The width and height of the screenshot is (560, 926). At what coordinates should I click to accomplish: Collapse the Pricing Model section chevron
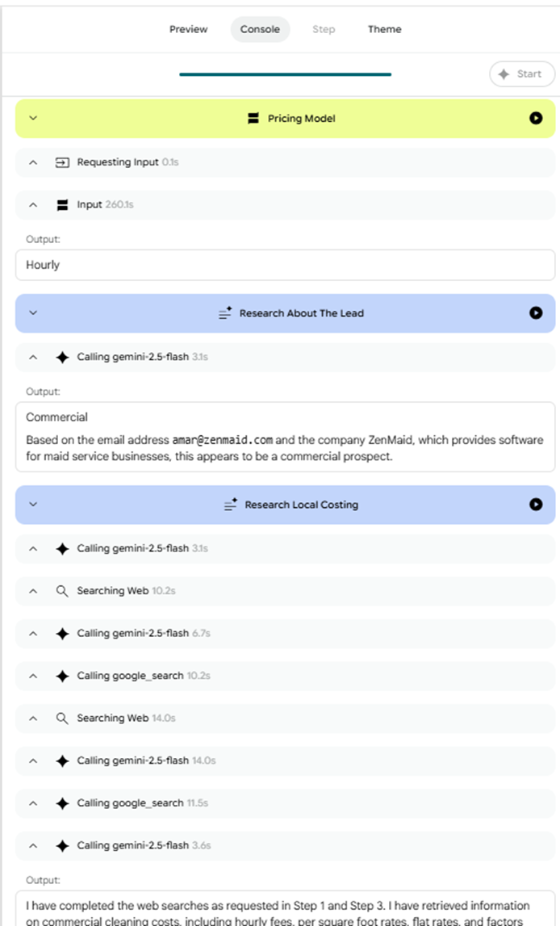coord(33,118)
